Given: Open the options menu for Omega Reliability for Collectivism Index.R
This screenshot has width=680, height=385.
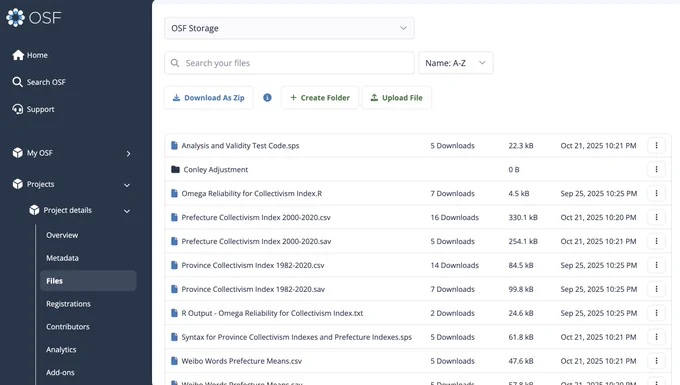Looking at the screenshot, I should coord(656,193).
